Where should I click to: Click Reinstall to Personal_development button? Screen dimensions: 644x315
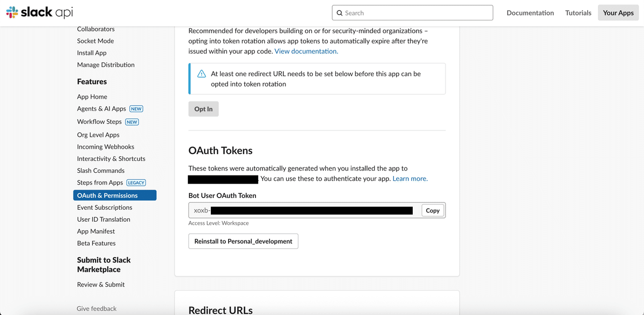coord(243,241)
